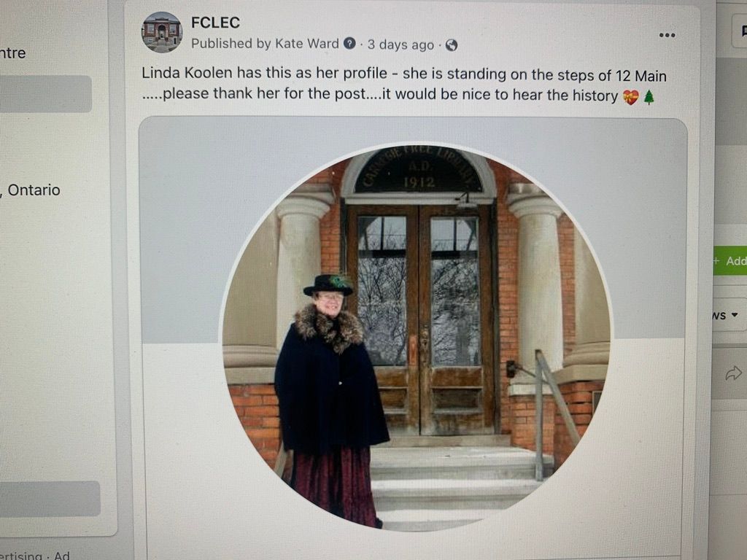Click the message icon at top right
Screen dimensions: 747x560
(743, 31)
